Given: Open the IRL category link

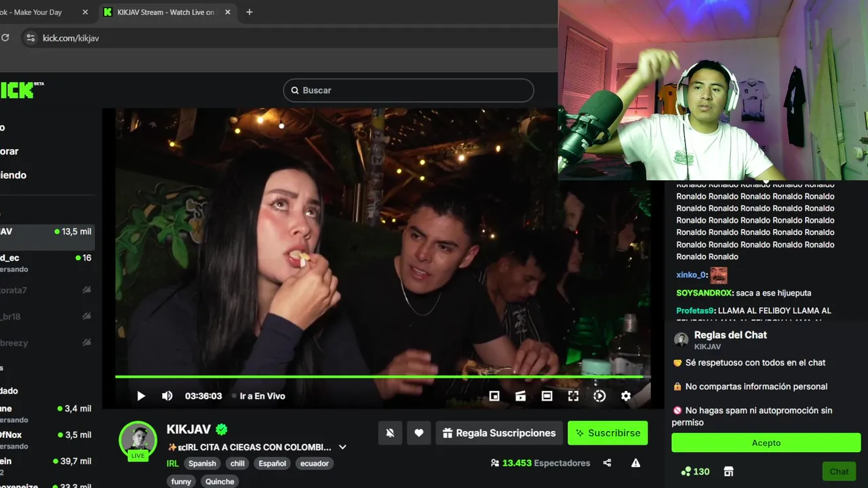Looking at the screenshot, I should (172, 464).
